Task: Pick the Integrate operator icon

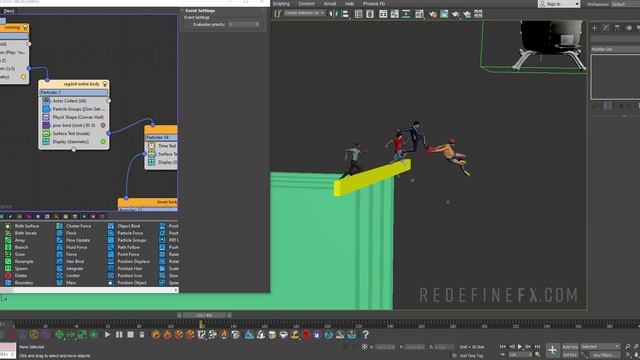Action: point(60,269)
